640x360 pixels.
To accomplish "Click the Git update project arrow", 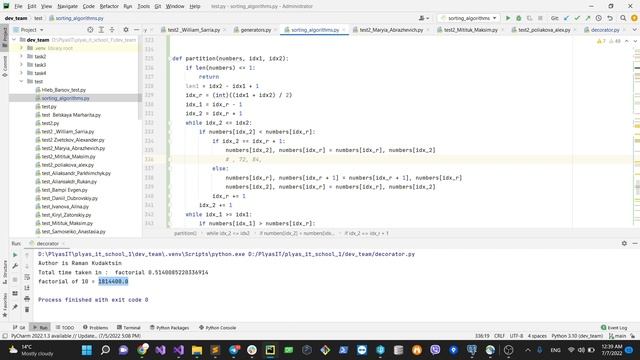I will (566, 18).
